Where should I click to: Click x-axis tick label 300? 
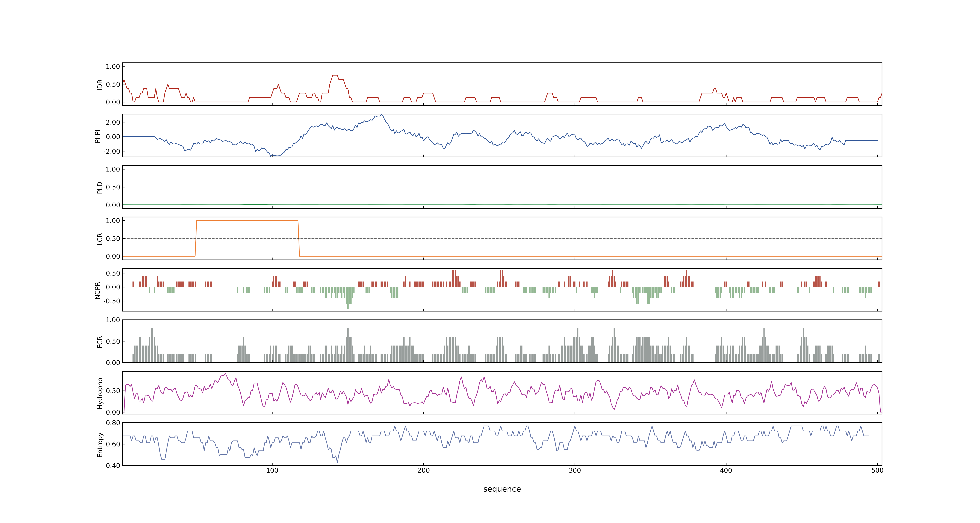coord(575,470)
